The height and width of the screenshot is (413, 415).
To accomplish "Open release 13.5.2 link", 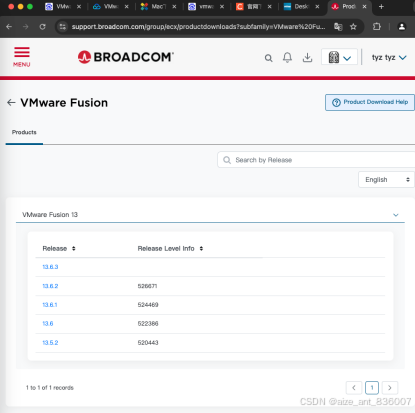I will [x=50, y=343].
